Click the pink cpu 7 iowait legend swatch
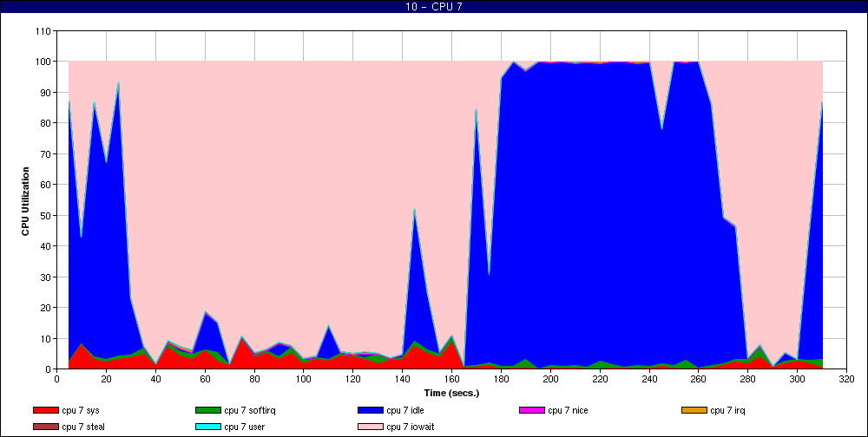868x437 pixels. pyautogui.click(x=370, y=427)
